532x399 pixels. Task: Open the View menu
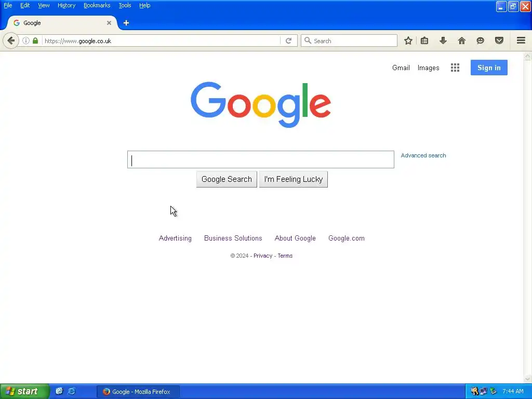click(44, 5)
